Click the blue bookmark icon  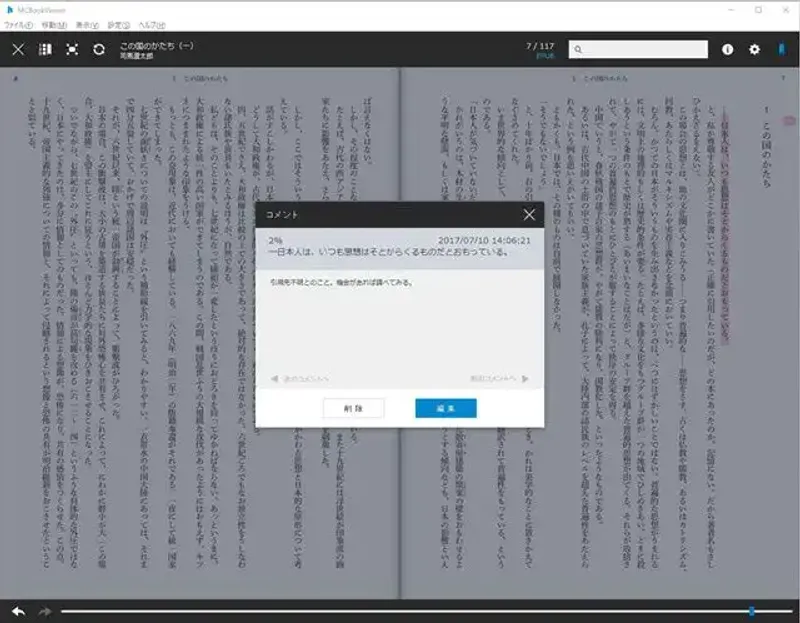782,49
